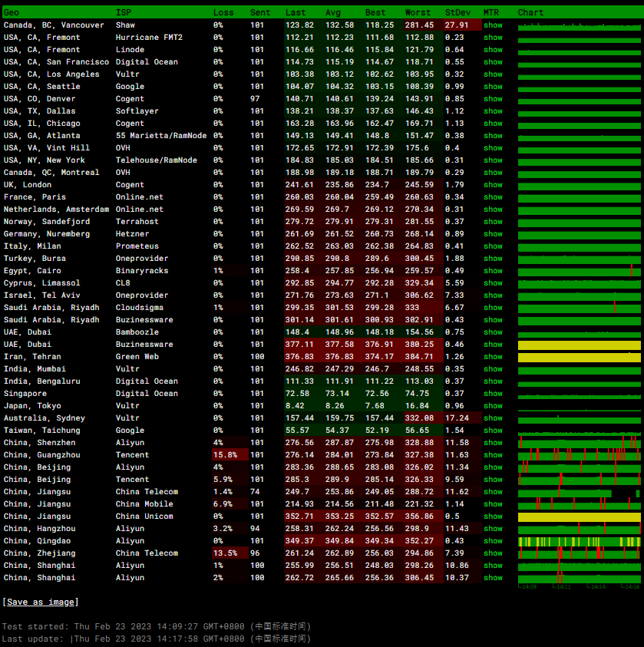Show MTR for Beijing Tencent row
644x647 pixels.
[x=493, y=480]
